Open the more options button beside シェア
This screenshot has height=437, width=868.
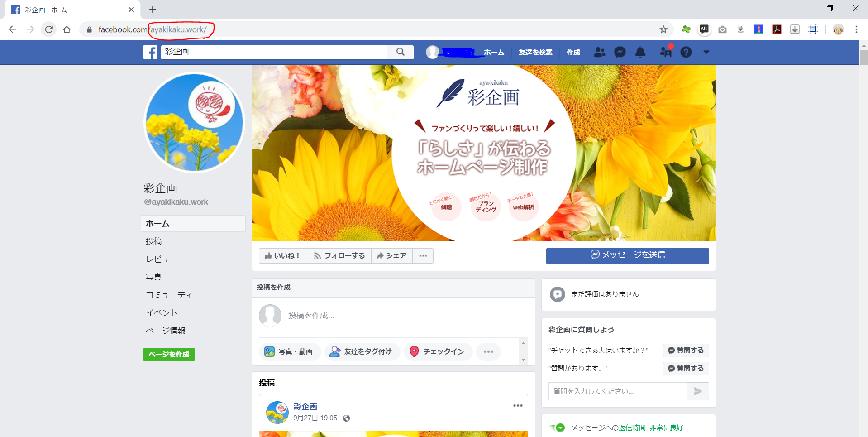point(423,256)
